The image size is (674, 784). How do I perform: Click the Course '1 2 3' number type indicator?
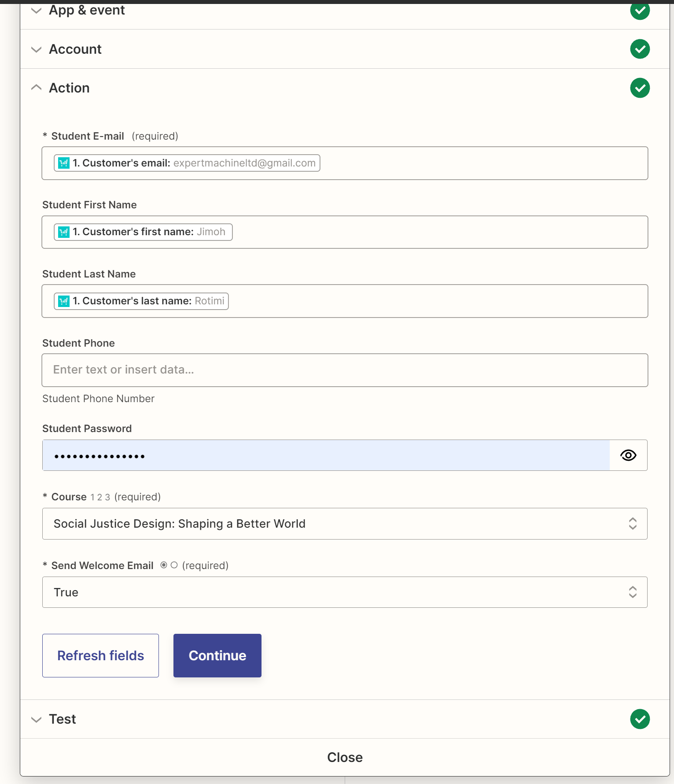pyautogui.click(x=100, y=497)
